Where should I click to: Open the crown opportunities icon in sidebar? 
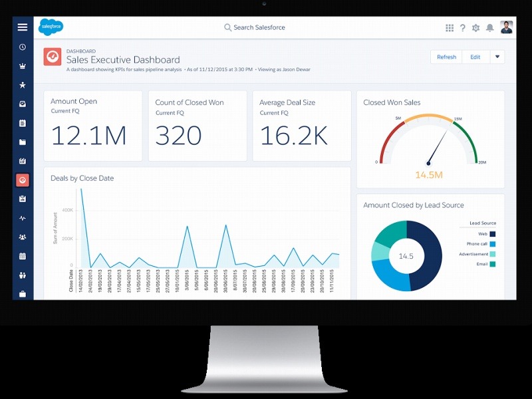tap(23, 66)
